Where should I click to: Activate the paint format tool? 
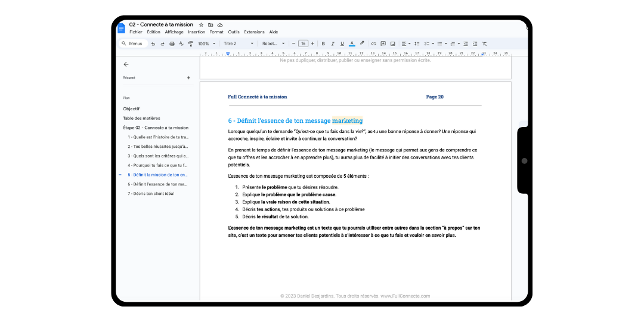(x=190, y=44)
